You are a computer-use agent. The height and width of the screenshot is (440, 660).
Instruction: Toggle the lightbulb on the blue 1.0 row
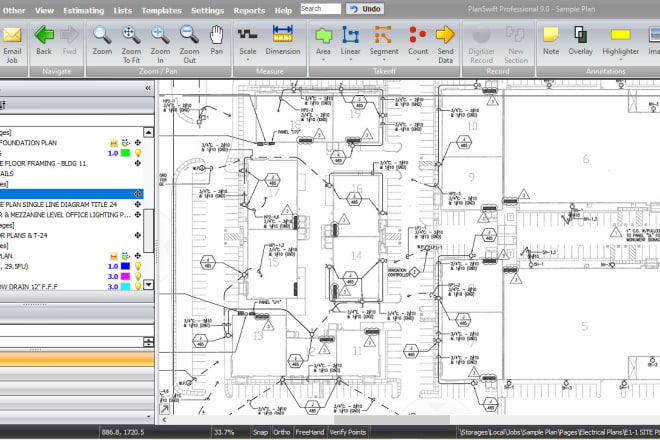138,266
